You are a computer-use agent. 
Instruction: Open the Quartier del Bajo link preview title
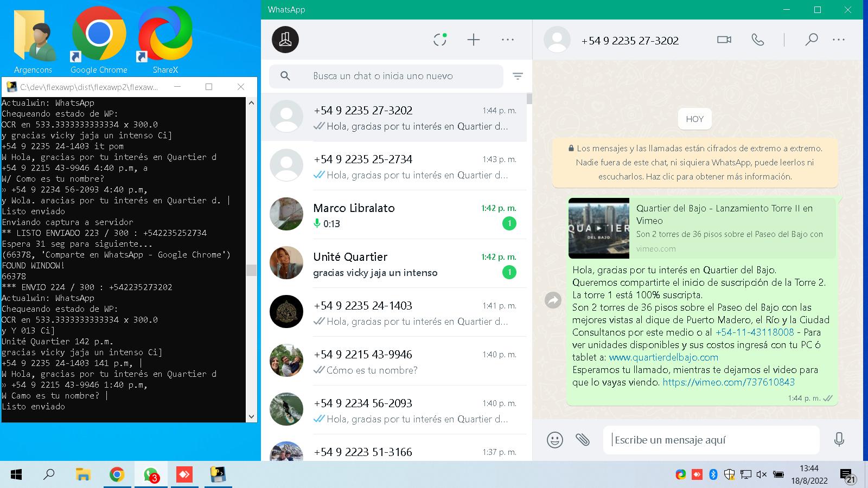[x=724, y=214]
